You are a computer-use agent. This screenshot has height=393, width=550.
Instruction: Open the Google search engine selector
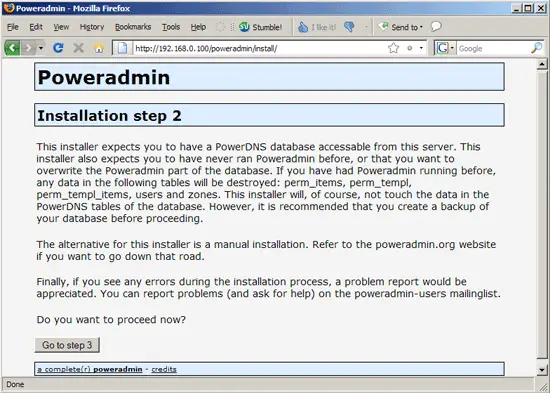(x=444, y=48)
